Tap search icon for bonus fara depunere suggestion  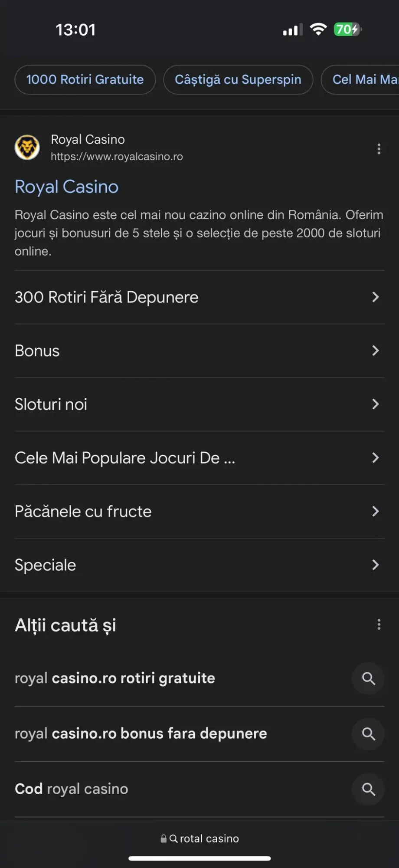point(368,734)
